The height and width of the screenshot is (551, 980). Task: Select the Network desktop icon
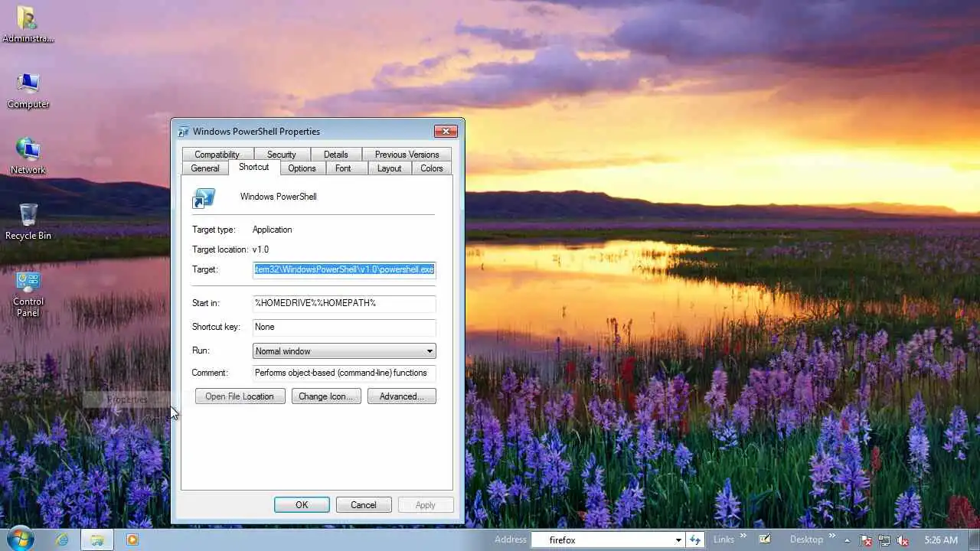click(x=28, y=156)
